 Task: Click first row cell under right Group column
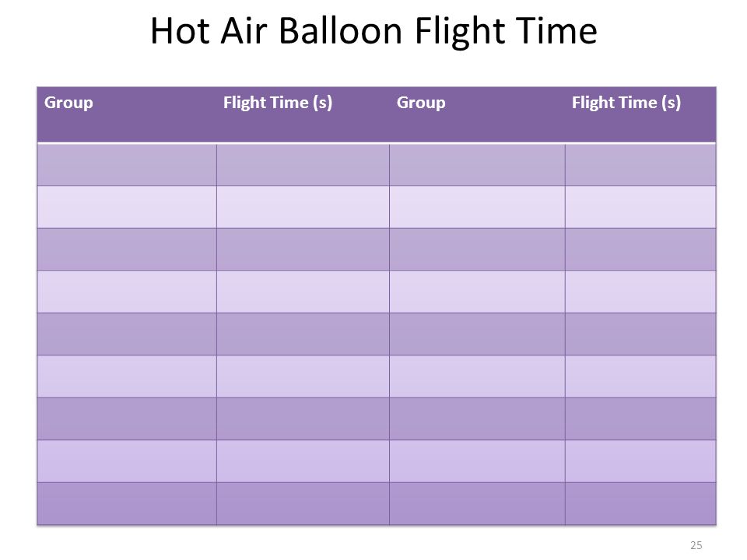477,165
